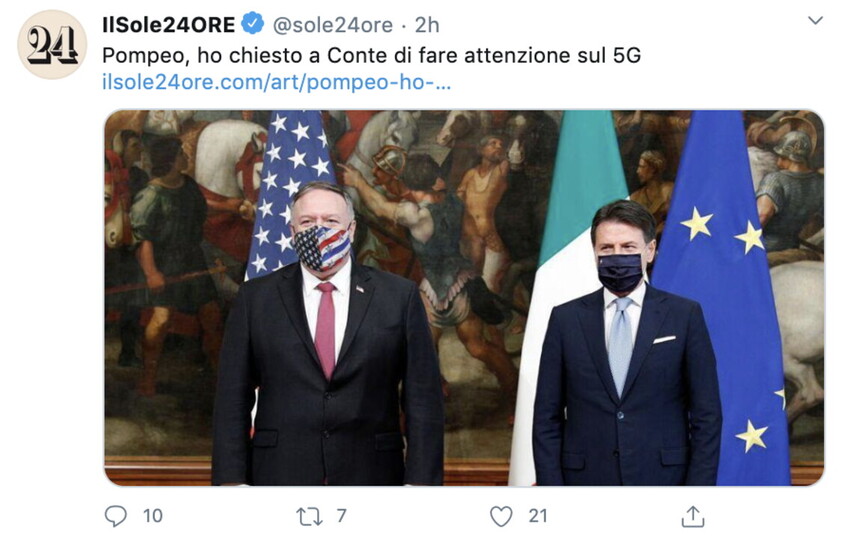This screenshot has width=845, height=543.
Task: Click the reply speech bubble icon
Action: (x=115, y=516)
